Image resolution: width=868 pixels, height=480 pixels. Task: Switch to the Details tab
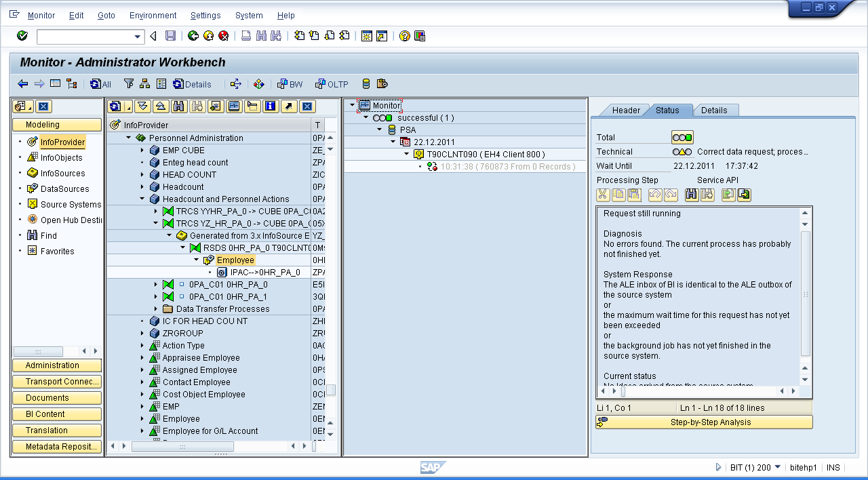point(714,111)
